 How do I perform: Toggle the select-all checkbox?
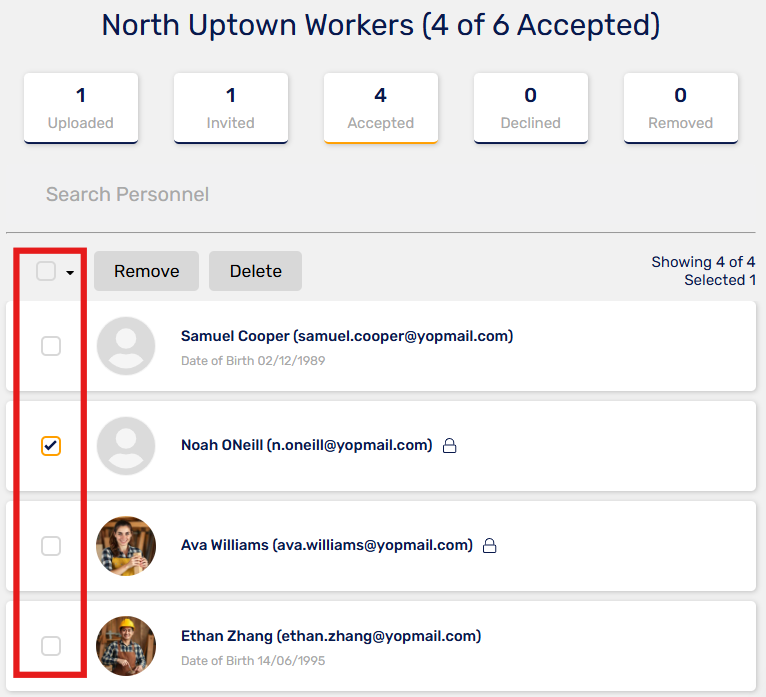(x=46, y=271)
